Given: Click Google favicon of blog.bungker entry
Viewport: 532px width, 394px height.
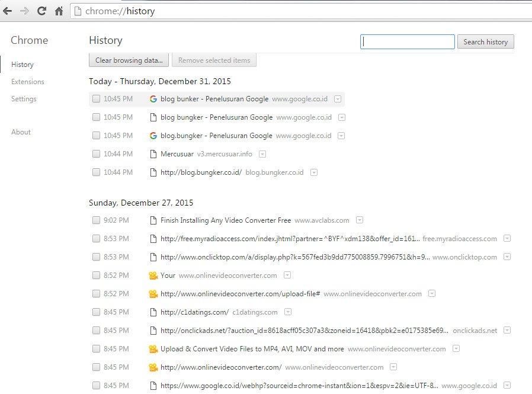Looking at the screenshot, I should [153, 136].
